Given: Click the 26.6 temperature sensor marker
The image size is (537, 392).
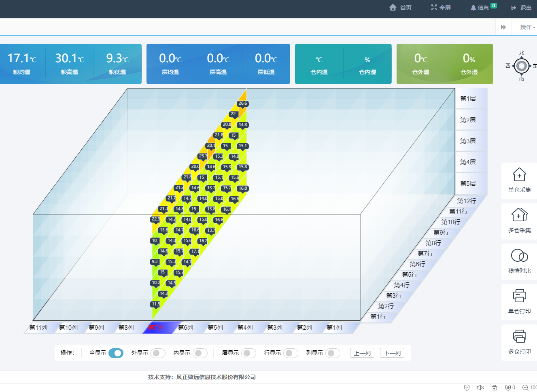Looking at the screenshot, I should coord(242,104).
